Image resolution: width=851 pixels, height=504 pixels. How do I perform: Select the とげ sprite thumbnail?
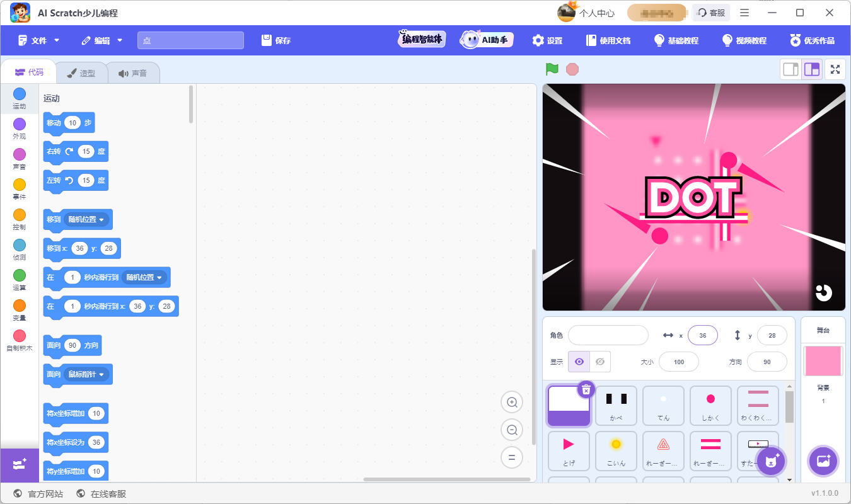point(569,451)
